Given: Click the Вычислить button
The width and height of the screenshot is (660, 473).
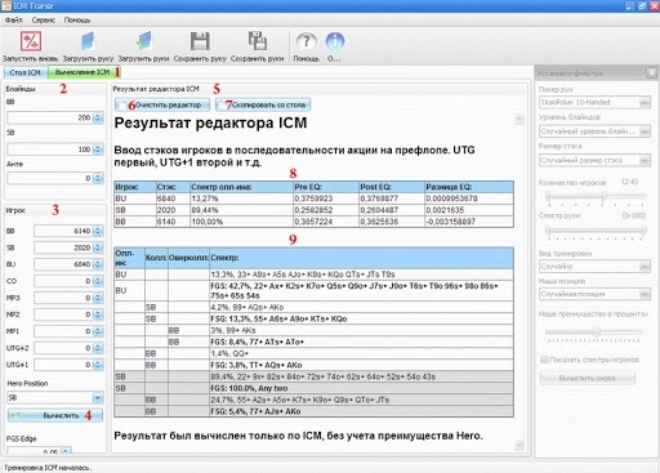Looking at the screenshot, I should click(x=55, y=415).
